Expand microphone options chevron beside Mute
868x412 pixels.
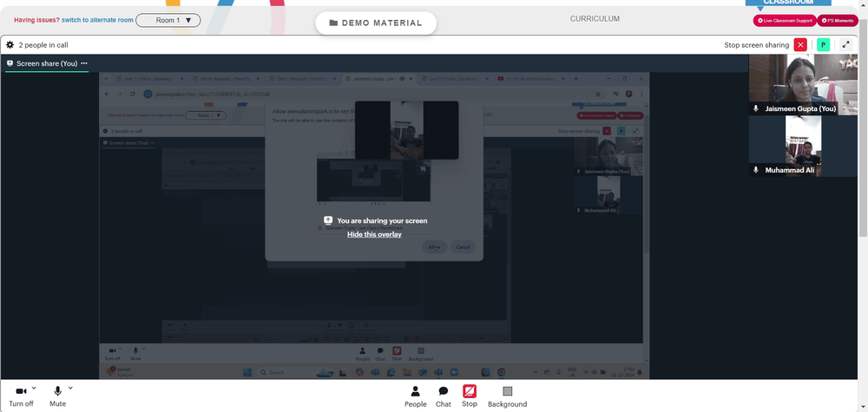tap(70, 389)
